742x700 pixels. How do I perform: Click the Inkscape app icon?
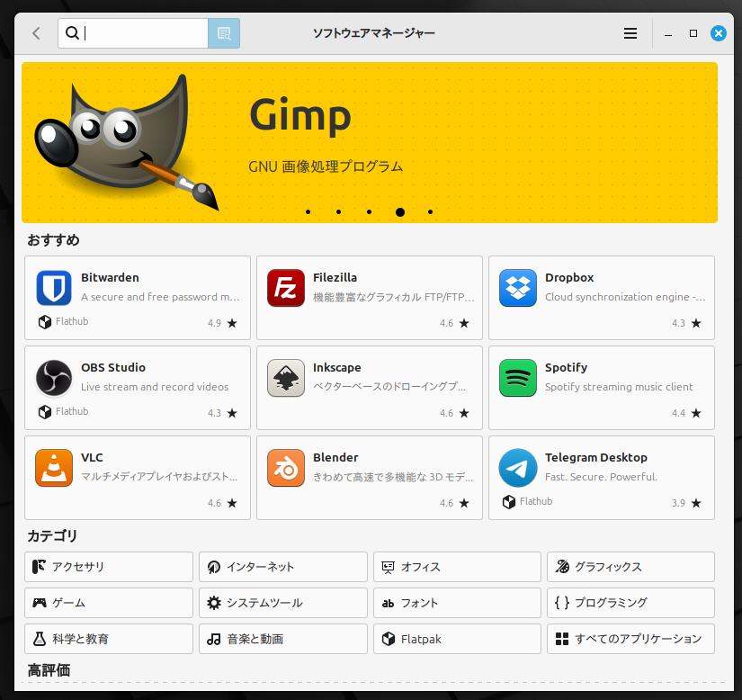click(x=286, y=378)
